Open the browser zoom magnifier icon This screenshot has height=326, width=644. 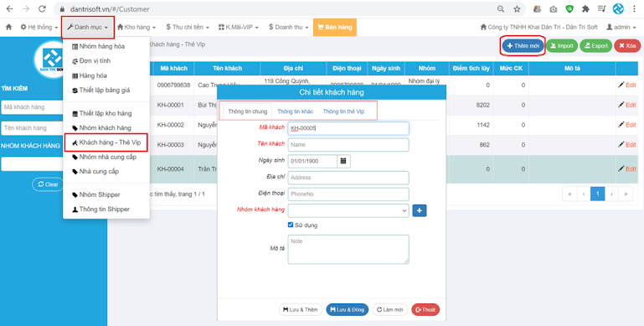(501, 9)
